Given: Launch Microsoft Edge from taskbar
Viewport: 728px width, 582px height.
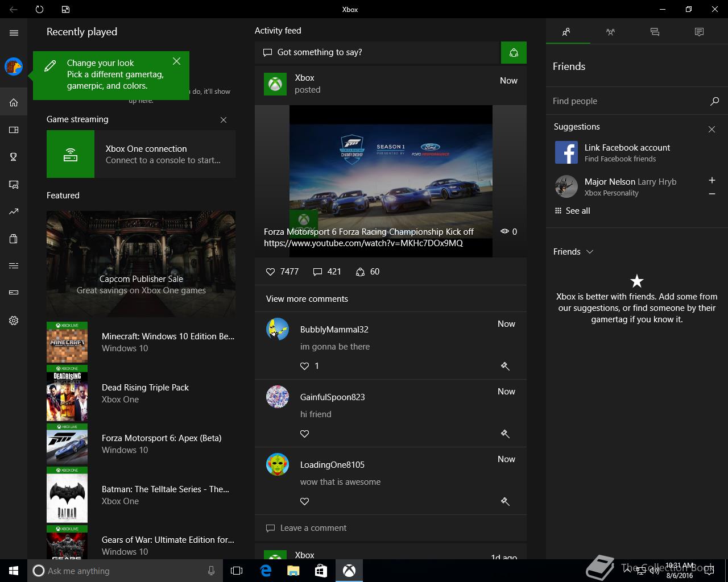Looking at the screenshot, I should (x=265, y=571).
